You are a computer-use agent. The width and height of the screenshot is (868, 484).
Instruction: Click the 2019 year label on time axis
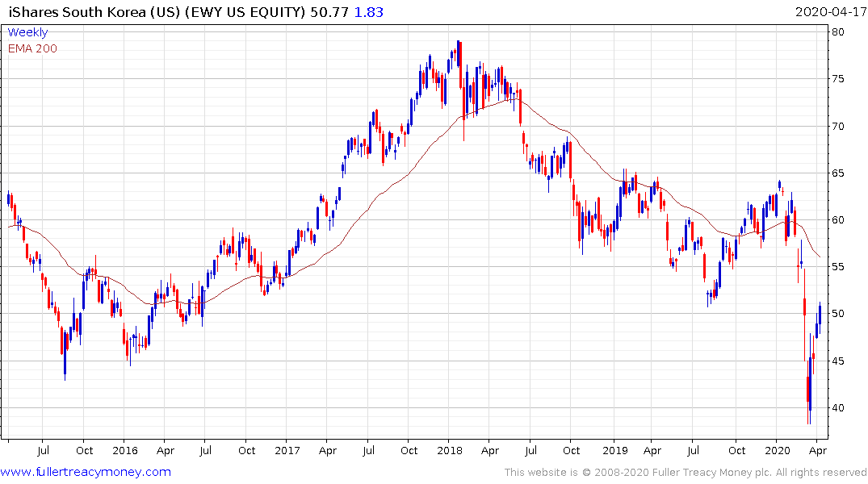coord(615,450)
